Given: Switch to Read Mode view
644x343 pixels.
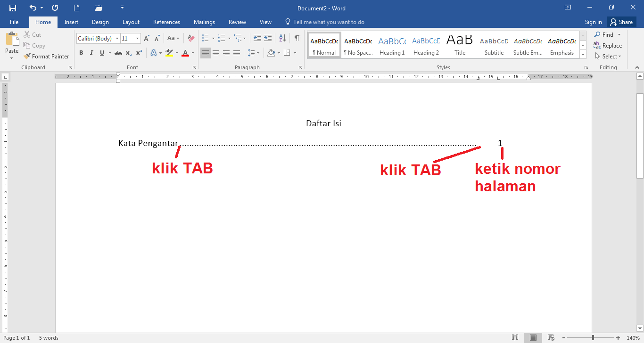Looking at the screenshot, I should (x=515, y=338).
